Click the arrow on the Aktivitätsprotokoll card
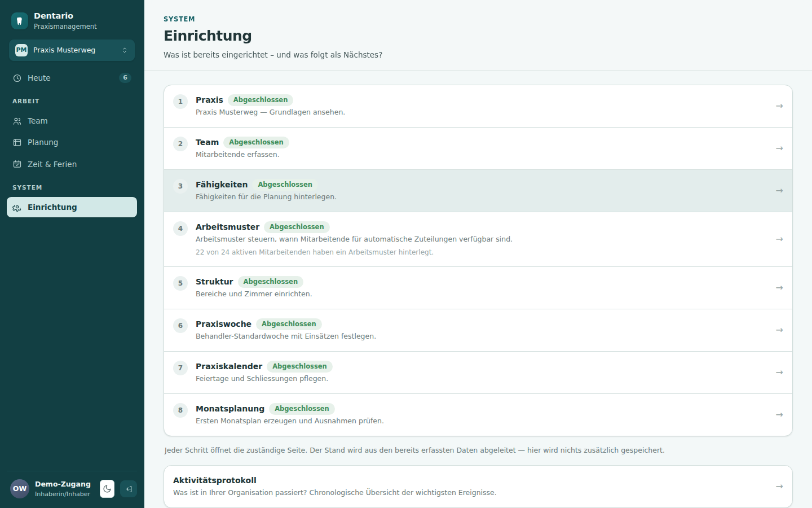This screenshot has height=508, width=812. [x=779, y=487]
